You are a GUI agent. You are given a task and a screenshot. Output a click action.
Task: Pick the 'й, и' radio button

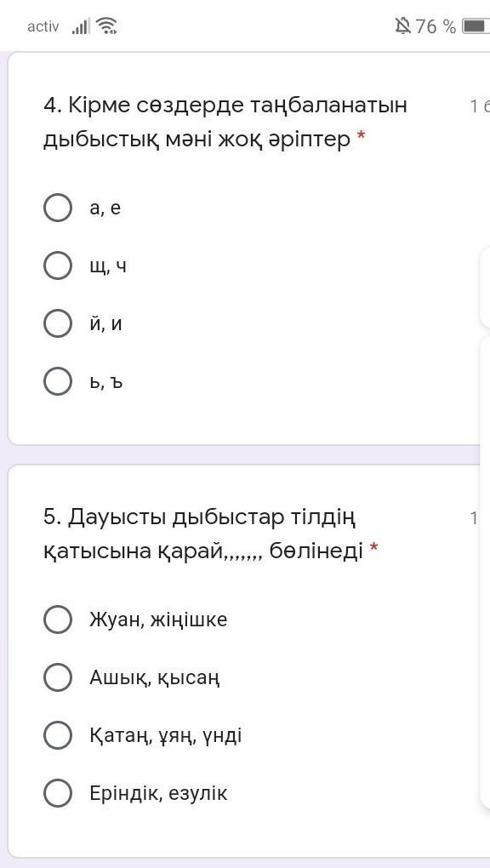click(58, 324)
